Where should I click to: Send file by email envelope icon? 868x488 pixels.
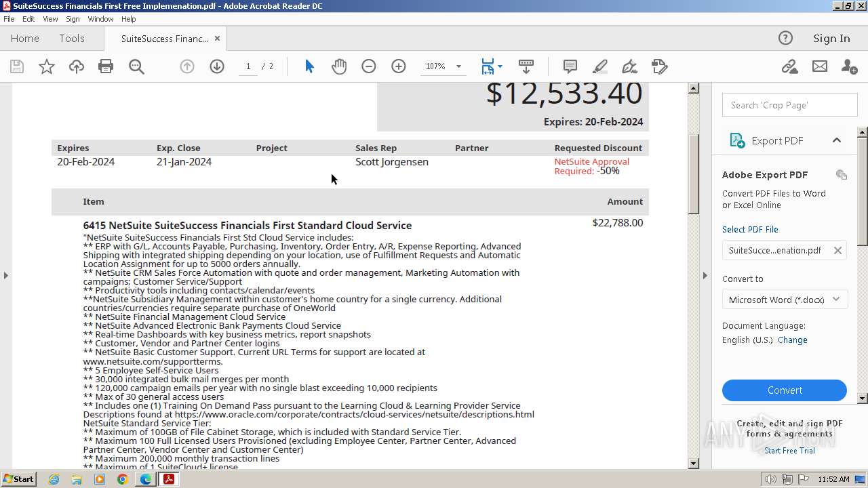coord(820,66)
